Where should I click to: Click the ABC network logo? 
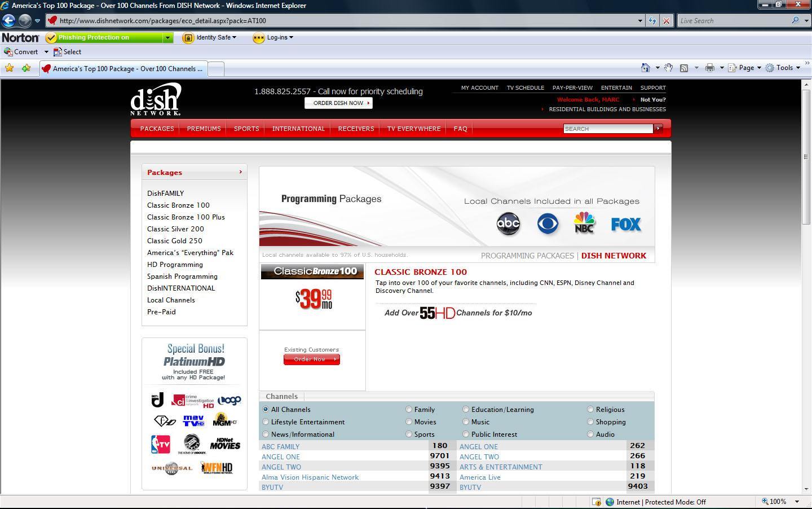508,224
